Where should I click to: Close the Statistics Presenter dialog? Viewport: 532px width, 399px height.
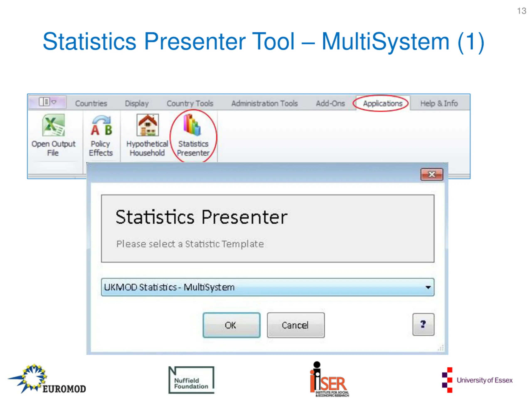432,174
